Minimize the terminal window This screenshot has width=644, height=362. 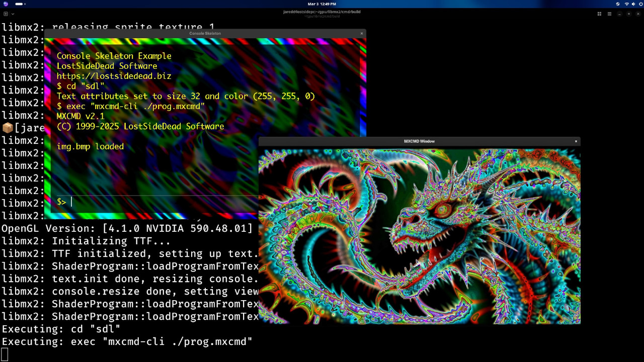(x=620, y=14)
